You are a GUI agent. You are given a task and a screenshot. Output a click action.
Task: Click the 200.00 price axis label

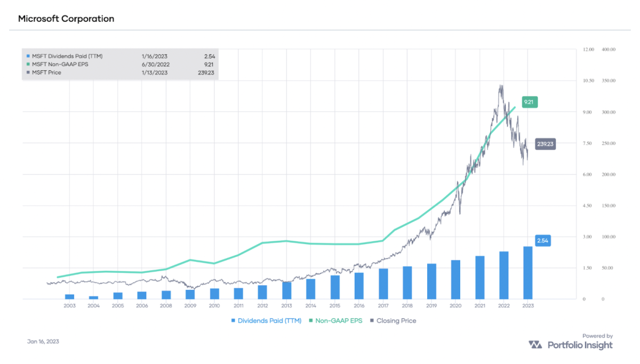tap(609, 174)
